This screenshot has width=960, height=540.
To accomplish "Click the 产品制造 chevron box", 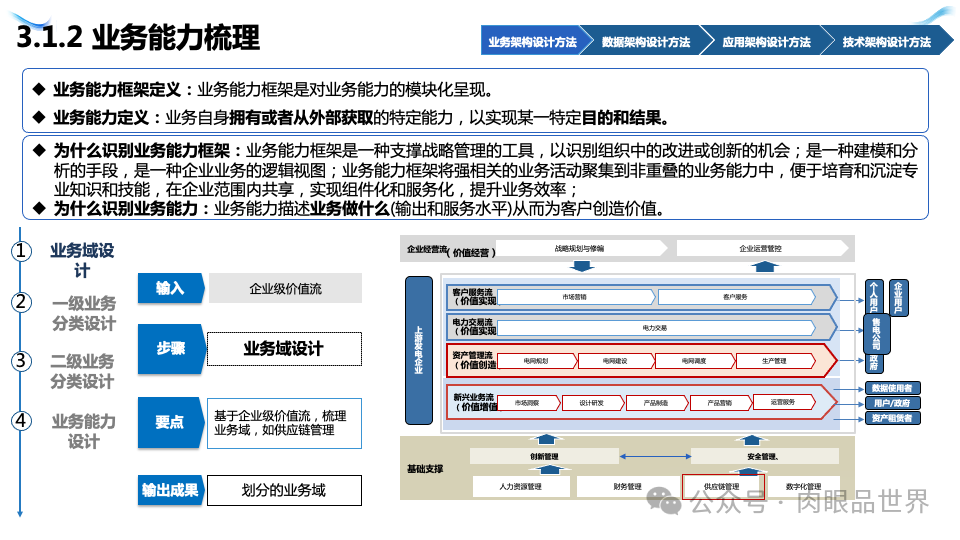I will pos(657,403).
